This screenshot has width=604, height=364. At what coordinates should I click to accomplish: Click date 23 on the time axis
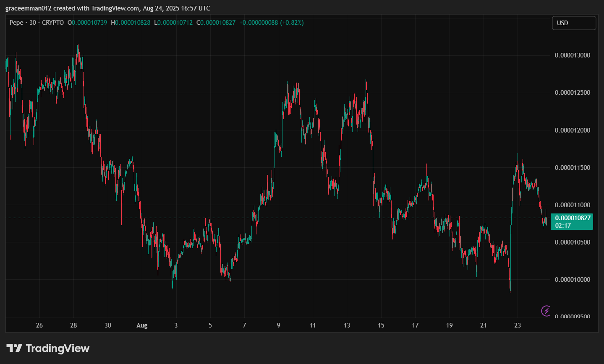(518, 325)
